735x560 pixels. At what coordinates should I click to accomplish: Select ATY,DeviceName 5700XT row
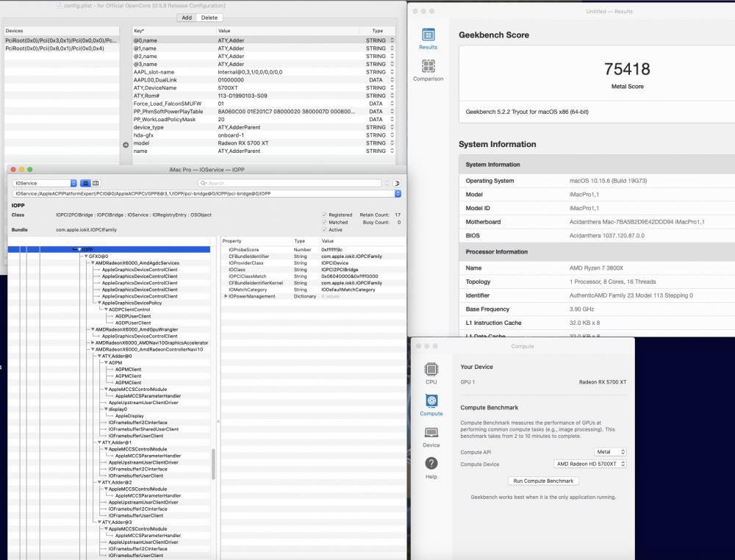[x=264, y=88]
